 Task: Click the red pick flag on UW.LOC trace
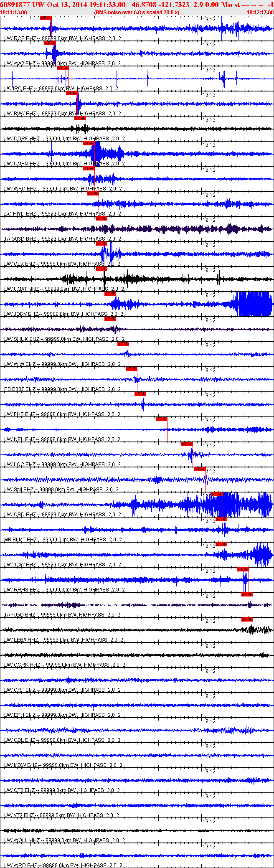tap(187, 444)
